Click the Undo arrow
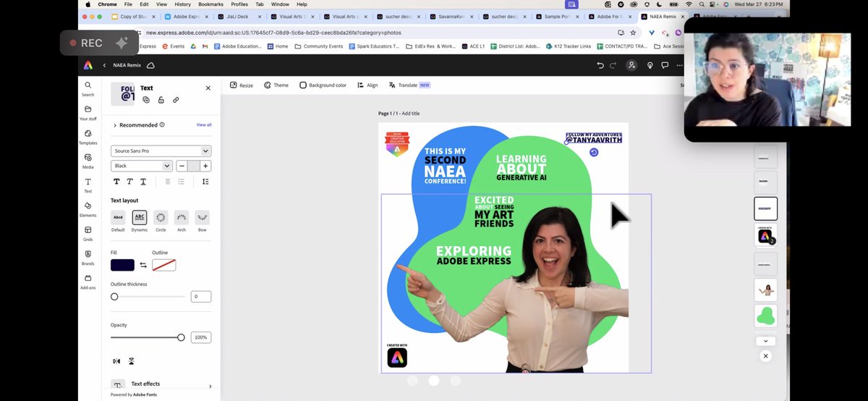 tap(600, 65)
